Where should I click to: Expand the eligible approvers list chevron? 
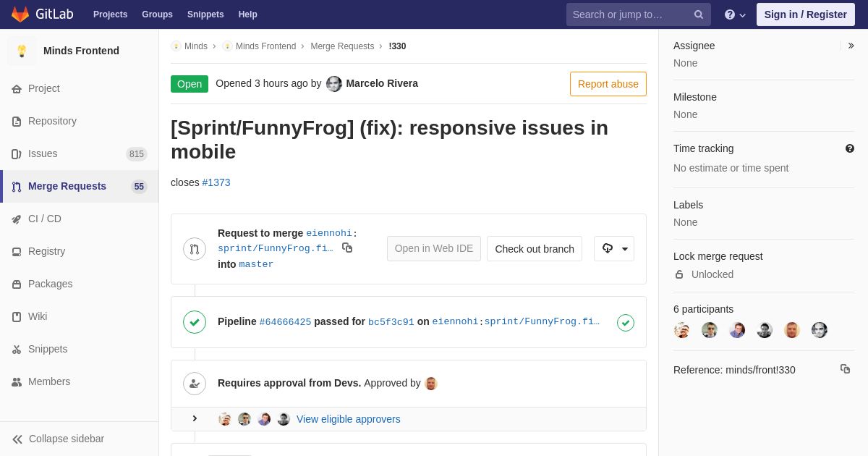point(195,419)
